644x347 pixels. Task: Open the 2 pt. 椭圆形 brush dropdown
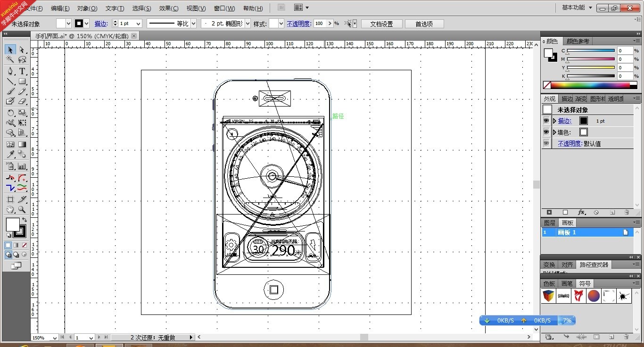tap(248, 24)
